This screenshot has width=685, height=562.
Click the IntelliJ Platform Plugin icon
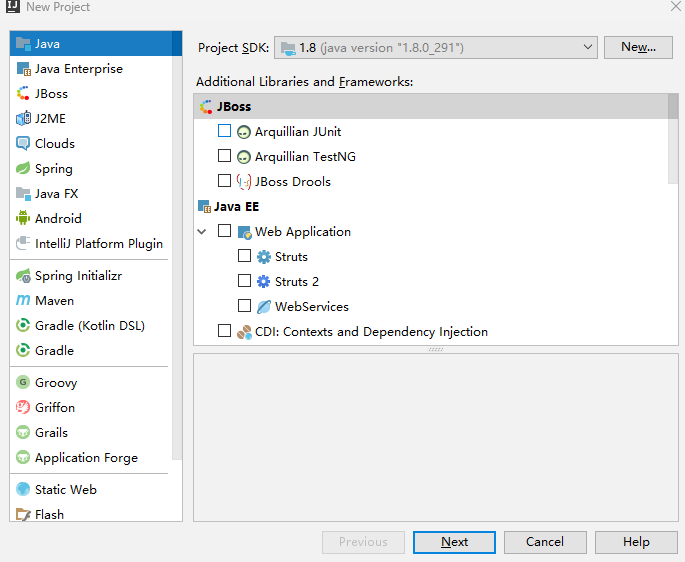point(23,243)
